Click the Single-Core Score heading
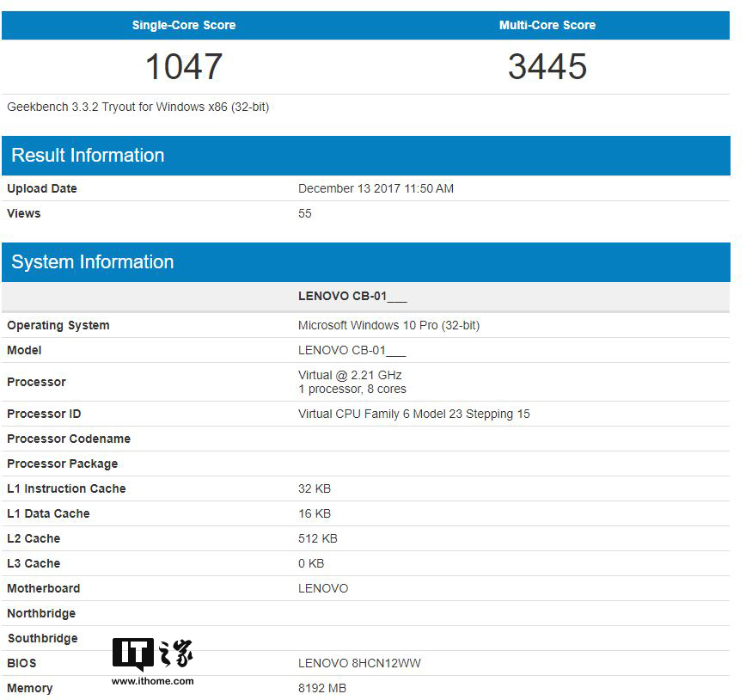 point(184,25)
